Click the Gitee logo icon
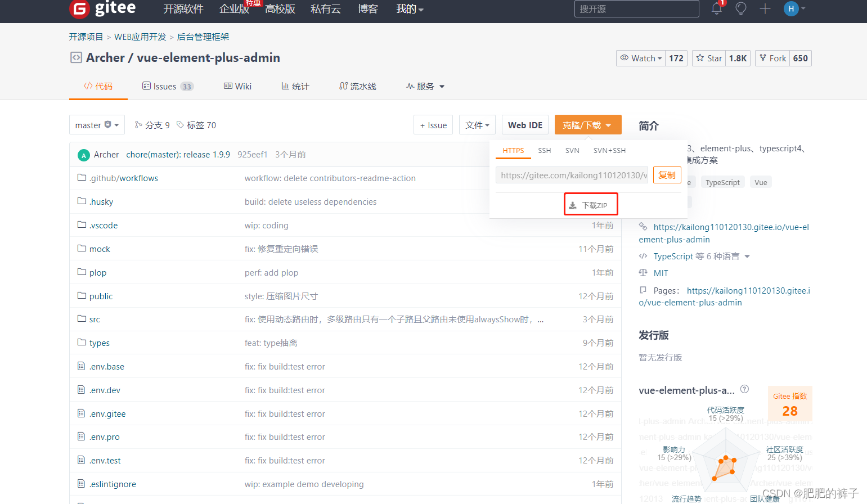867x504 pixels. point(79,9)
